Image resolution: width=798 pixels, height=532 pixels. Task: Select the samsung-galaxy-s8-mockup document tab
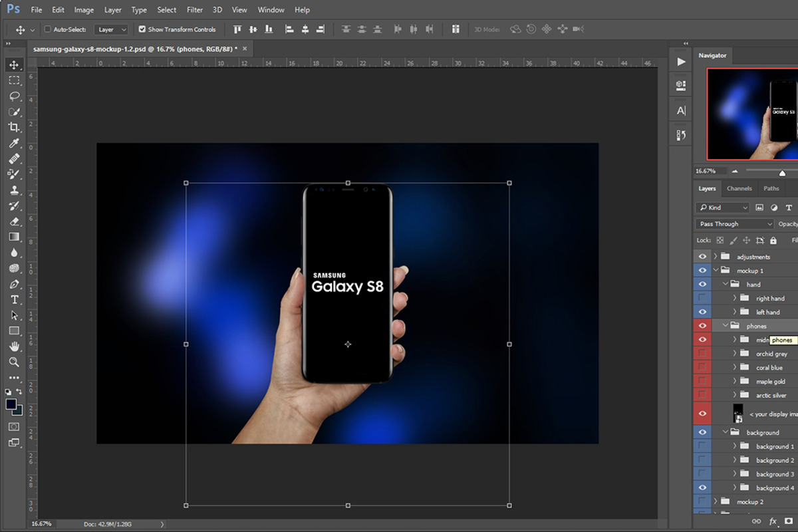[x=135, y=49]
